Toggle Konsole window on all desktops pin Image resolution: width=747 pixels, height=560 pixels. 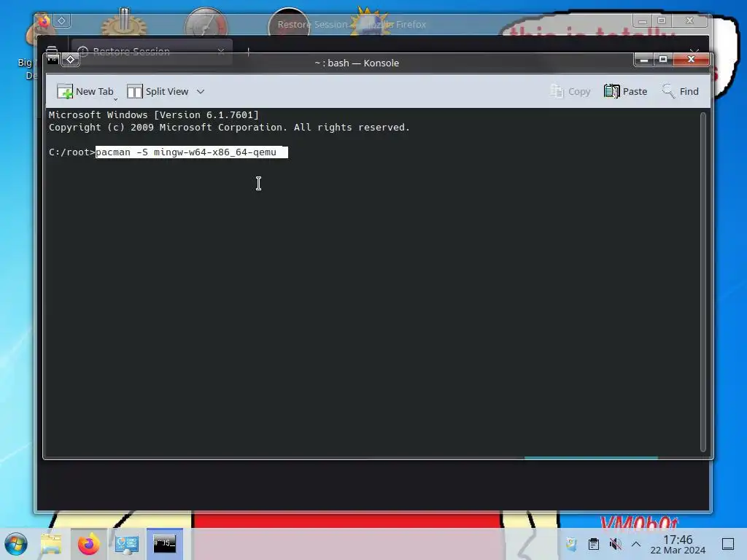pos(71,60)
